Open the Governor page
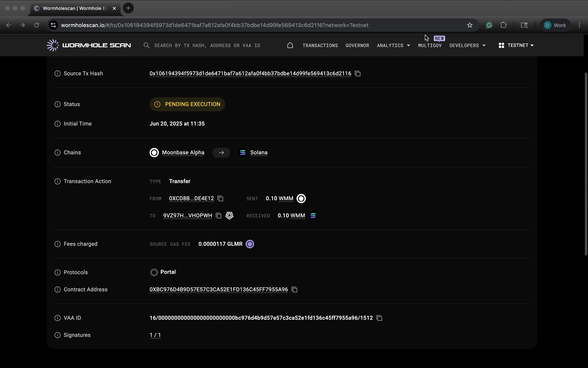Image resolution: width=588 pixels, height=368 pixels. click(357, 46)
